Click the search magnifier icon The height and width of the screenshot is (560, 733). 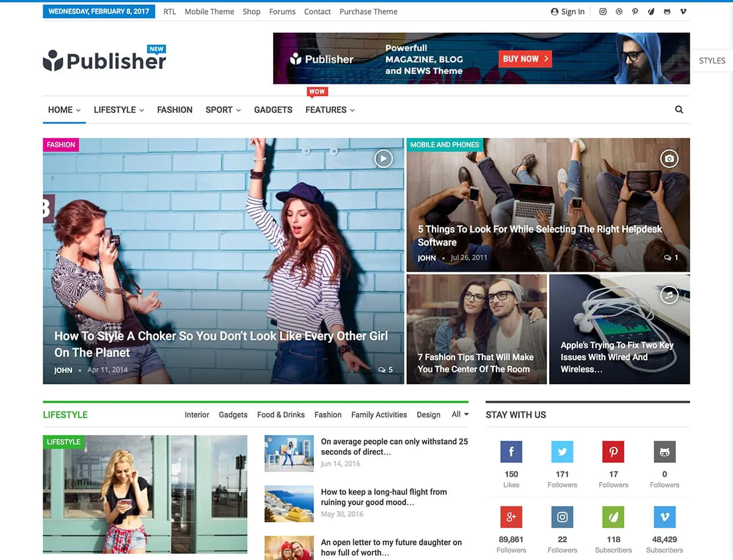[x=679, y=110]
